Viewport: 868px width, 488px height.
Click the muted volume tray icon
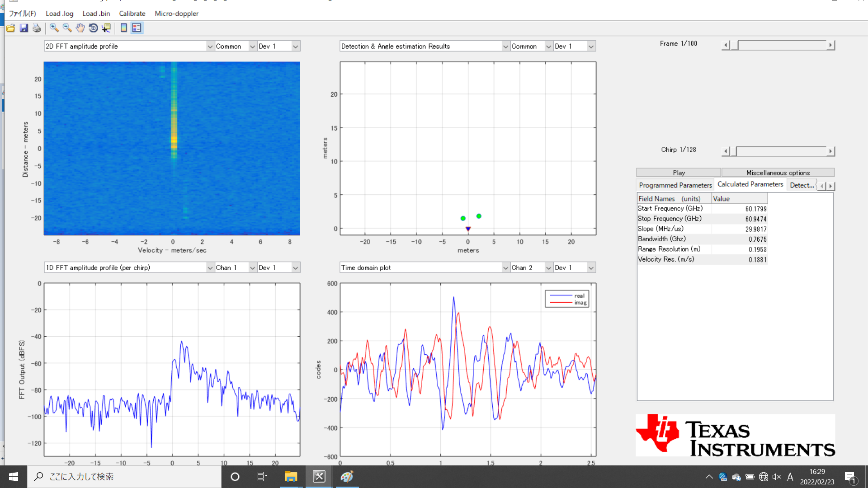(777, 477)
